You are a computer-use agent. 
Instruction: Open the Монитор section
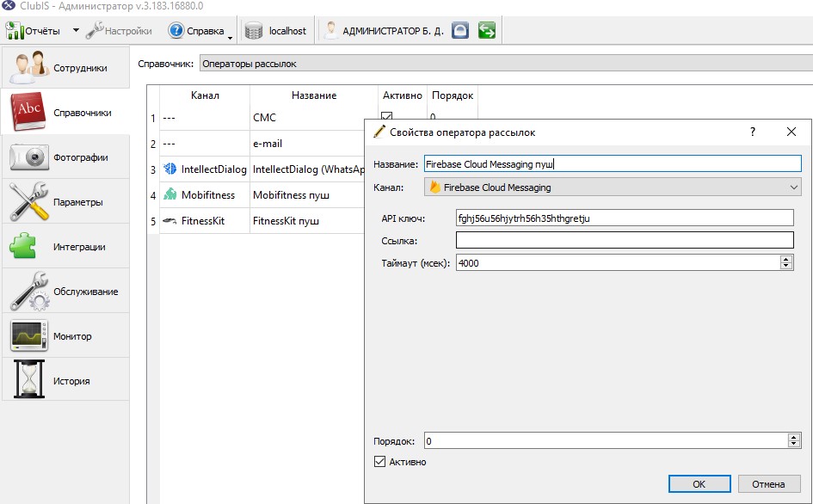click(x=66, y=335)
